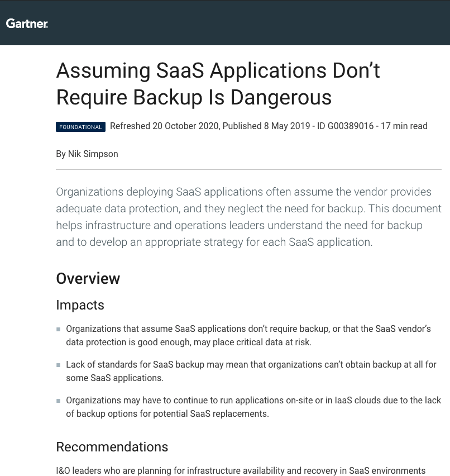The width and height of the screenshot is (450, 476).
Task: Click the bullet 'Organizations may have to continue'
Action: (253, 407)
